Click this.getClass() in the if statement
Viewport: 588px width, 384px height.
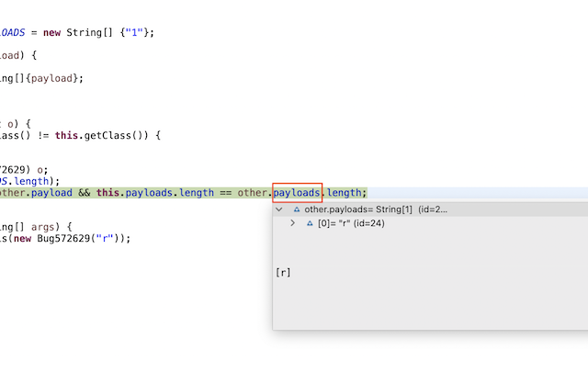[x=102, y=135]
